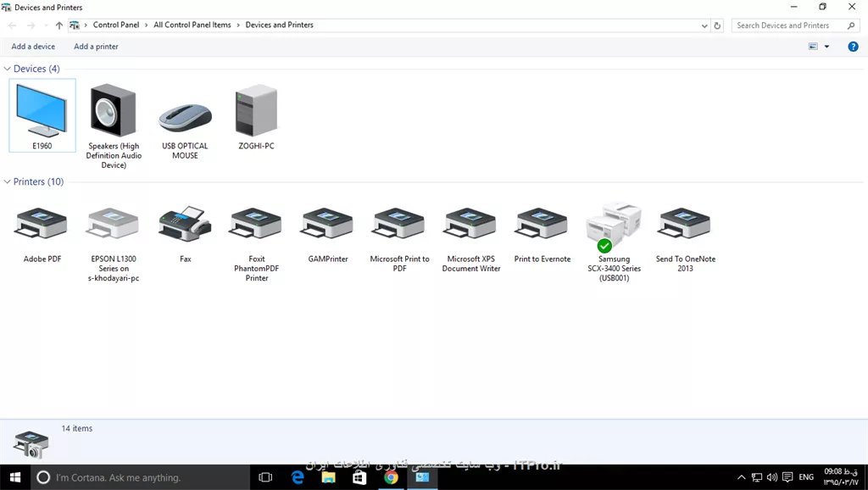This screenshot has height=490, width=868.
Task: Click the Printers (10) heading text
Action: coord(39,181)
